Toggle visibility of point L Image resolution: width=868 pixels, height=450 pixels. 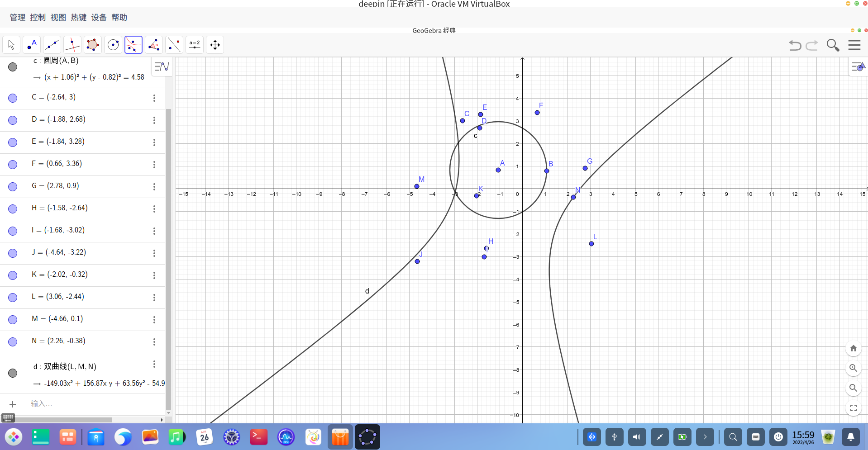(x=13, y=298)
